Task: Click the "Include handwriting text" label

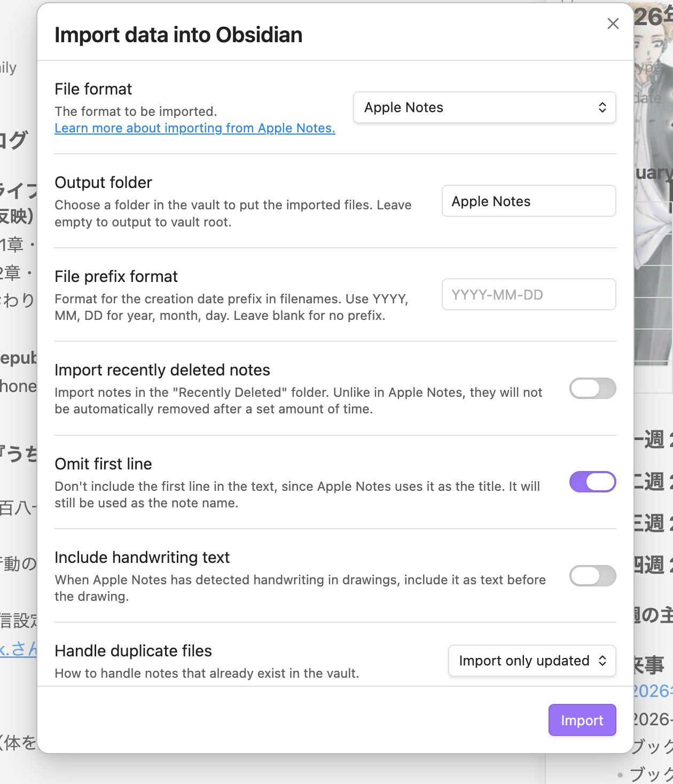Action: [x=142, y=558]
